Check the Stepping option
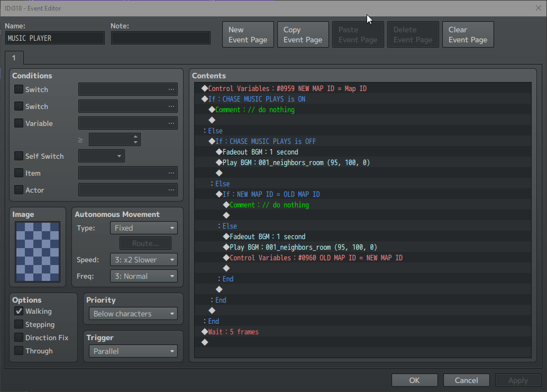The image size is (547, 392). (19, 324)
